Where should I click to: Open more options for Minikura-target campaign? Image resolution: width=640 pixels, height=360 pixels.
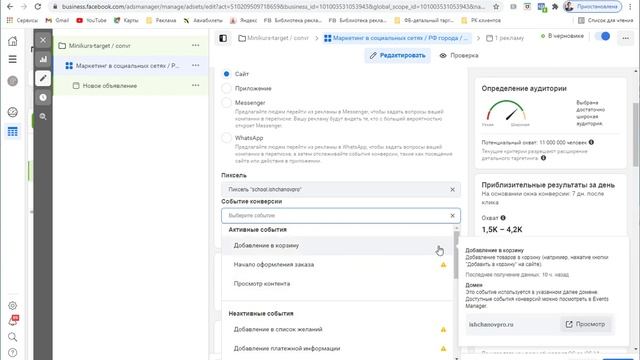196,45
